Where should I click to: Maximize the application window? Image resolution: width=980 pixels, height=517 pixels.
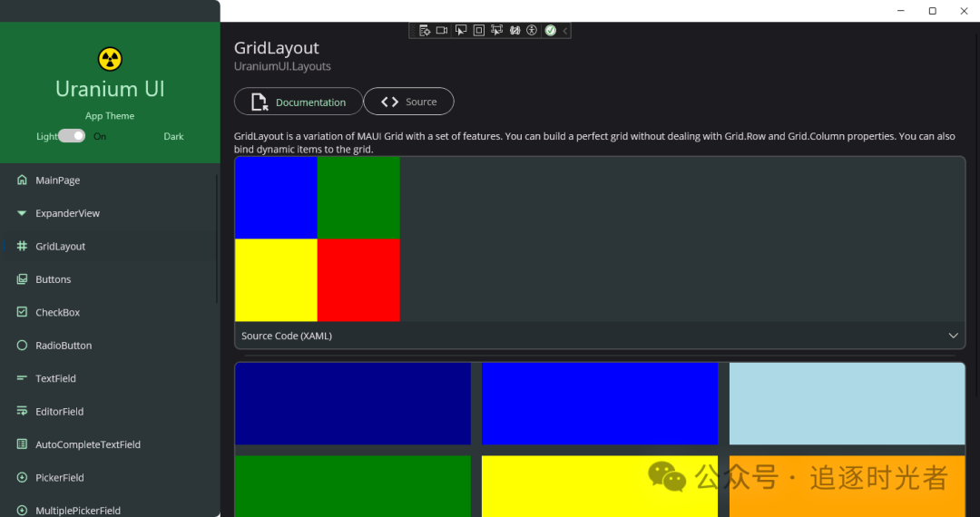coord(933,11)
